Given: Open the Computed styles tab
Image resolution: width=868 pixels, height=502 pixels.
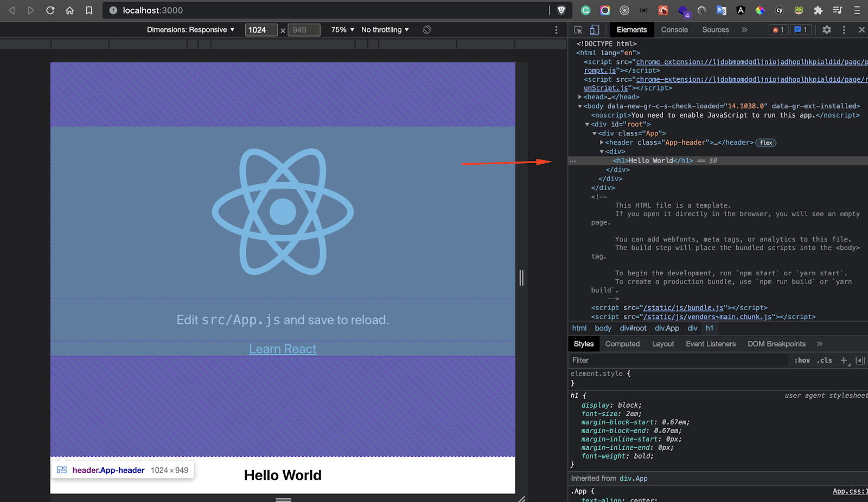Looking at the screenshot, I should pyautogui.click(x=622, y=344).
